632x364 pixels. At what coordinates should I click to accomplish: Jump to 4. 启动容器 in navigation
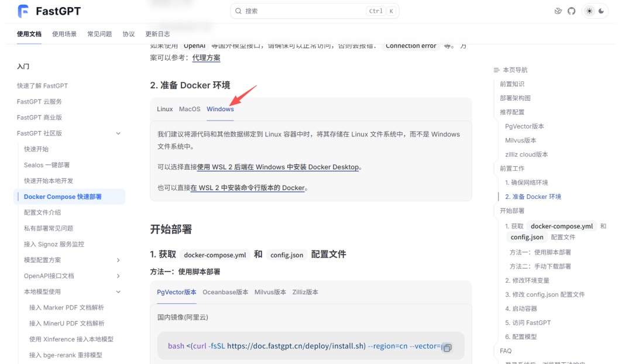521,309
